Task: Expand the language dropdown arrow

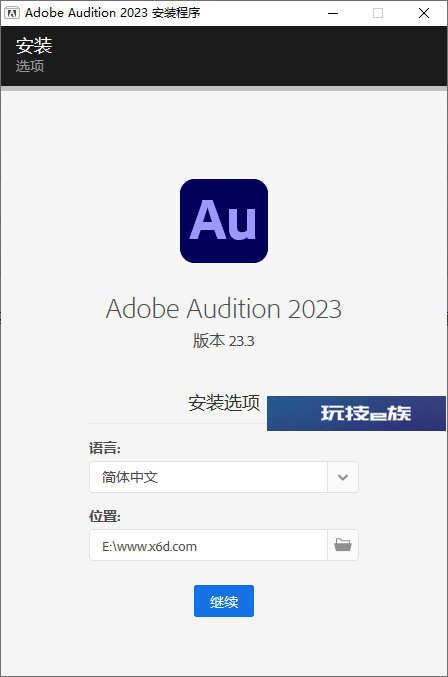Action: coord(343,477)
